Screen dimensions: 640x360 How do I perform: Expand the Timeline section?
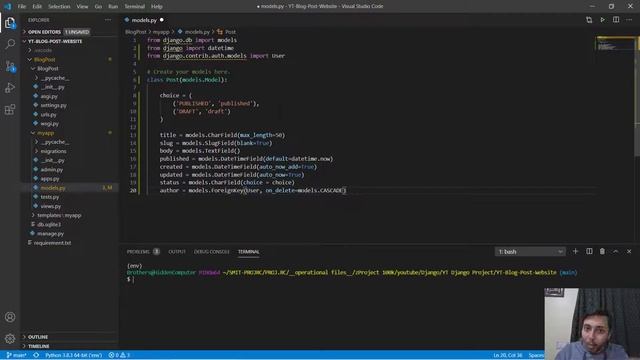(x=38, y=346)
